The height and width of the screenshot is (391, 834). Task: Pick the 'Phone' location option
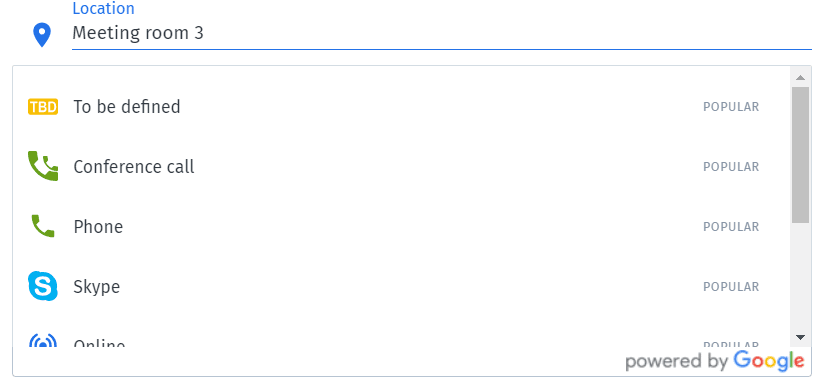click(401, 227)
